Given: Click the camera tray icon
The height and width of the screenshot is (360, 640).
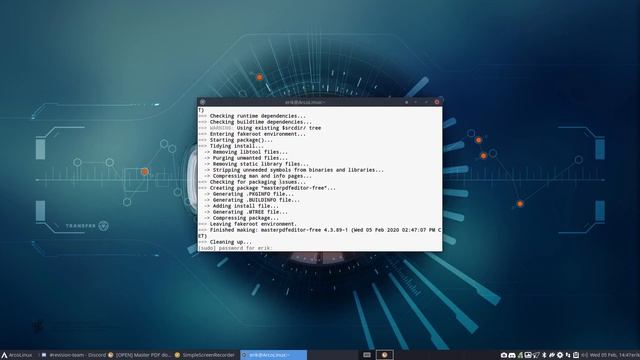Looking at the screenshot, I should 504,355.
